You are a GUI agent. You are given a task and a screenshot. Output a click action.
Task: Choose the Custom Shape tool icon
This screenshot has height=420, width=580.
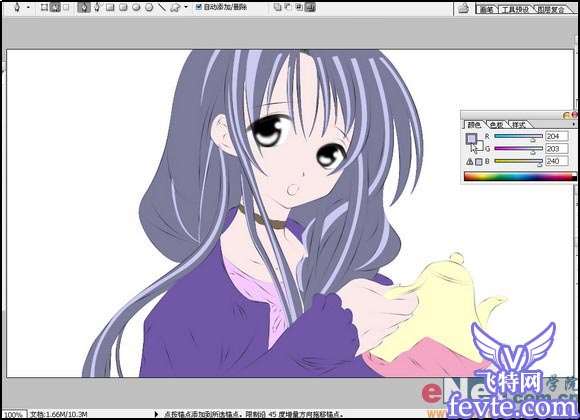click(x=175, y=7)
